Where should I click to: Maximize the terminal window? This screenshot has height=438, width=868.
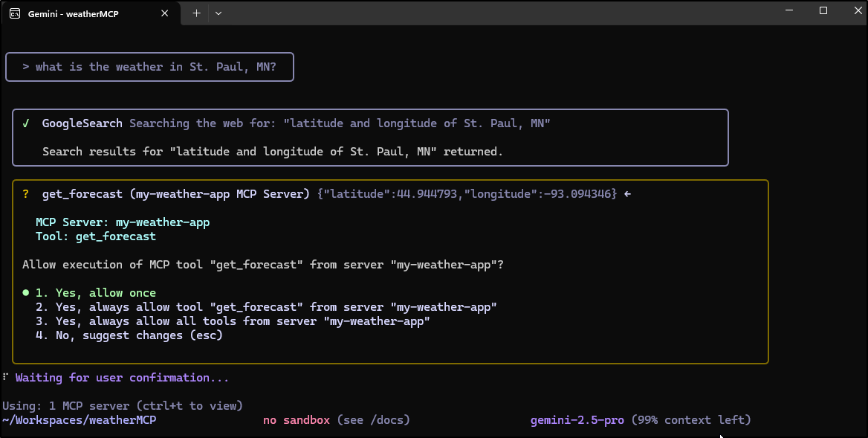[x=823, y=10]
